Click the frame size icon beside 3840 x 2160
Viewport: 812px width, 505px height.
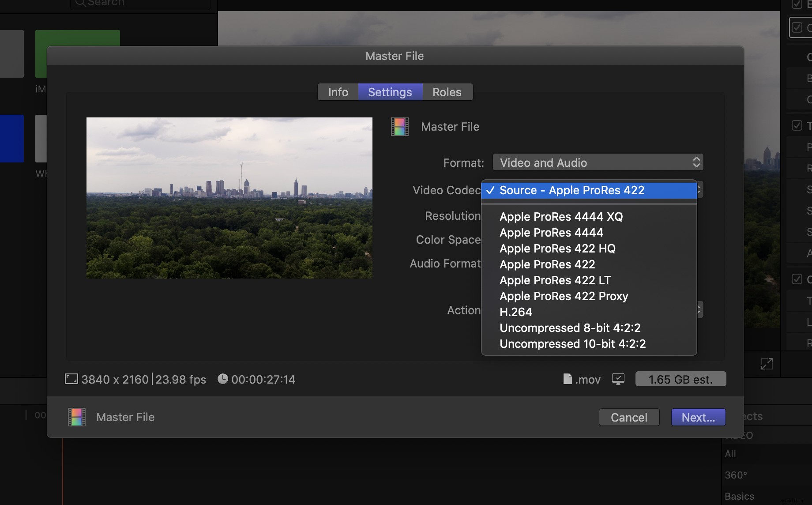71,379
